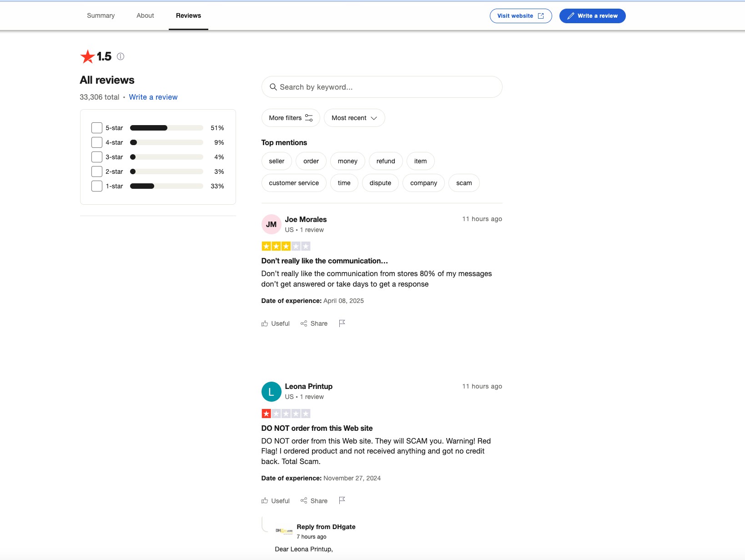Open Leona Printup's reviewer profile name
The width and height of the screenshot is (745, 560).
tap(309, 386)
